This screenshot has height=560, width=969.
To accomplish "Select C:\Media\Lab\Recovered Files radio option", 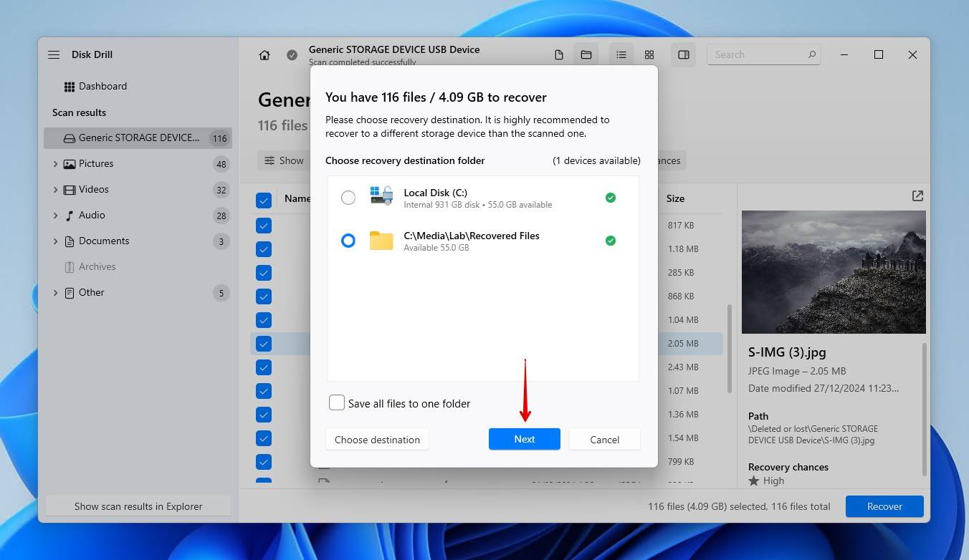I will pos(348,241).
